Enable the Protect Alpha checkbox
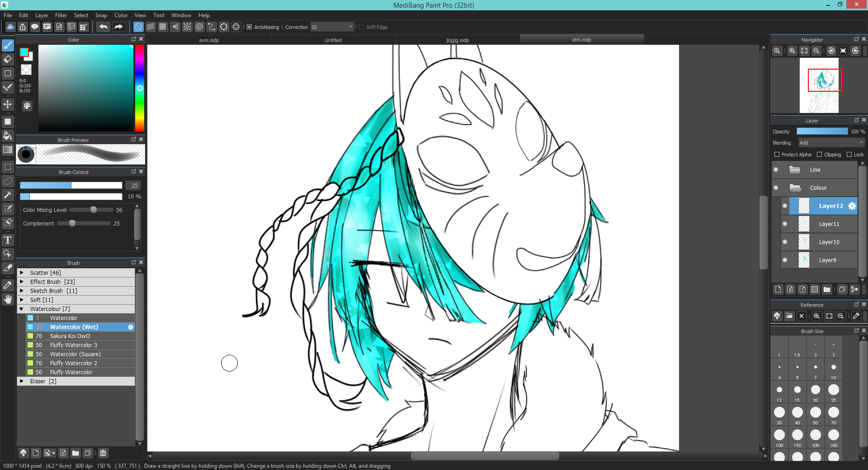 [x=777, y=155]
